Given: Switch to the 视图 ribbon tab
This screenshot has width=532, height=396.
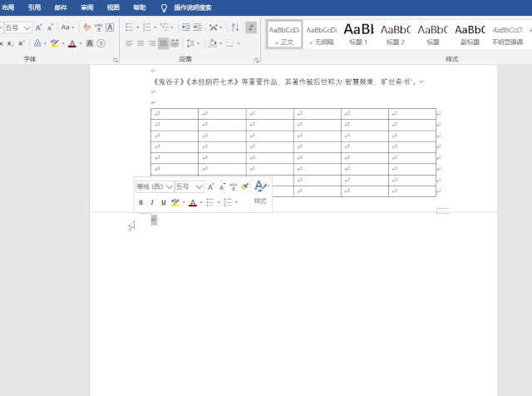Looking at the screenshot, I should [x=113, y=7].
